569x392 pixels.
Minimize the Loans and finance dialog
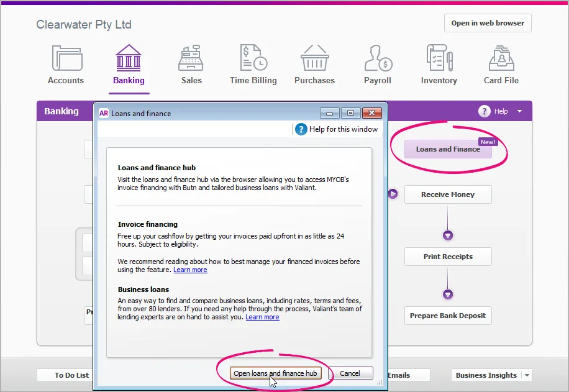pyautogui.click(x=329, y=113)
